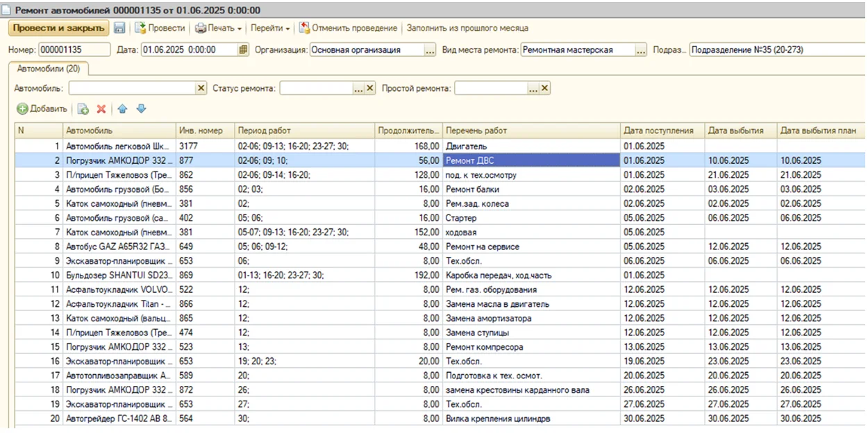Move row up with blue arrow
Image resolution: width=868 pixels, height=438 pixels.
pos(122,109)
